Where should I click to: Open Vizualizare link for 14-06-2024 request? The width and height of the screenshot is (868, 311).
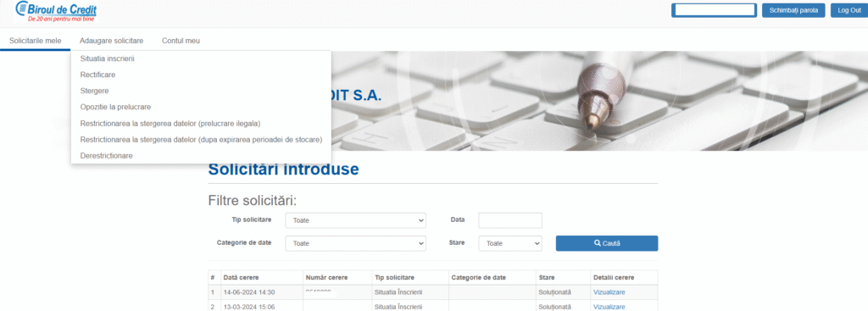pos(609,292)
